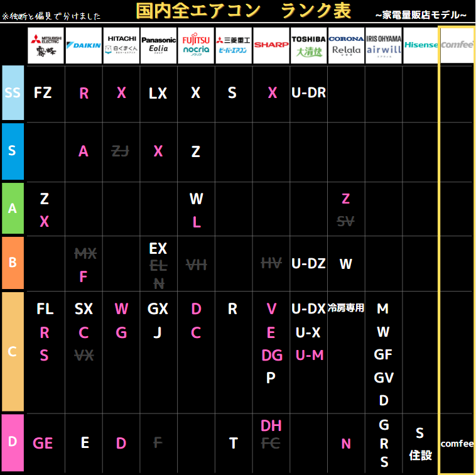The image size is (476, 475).
Task: Click the Panasonic EX model
Action: (x=158, y=248)
